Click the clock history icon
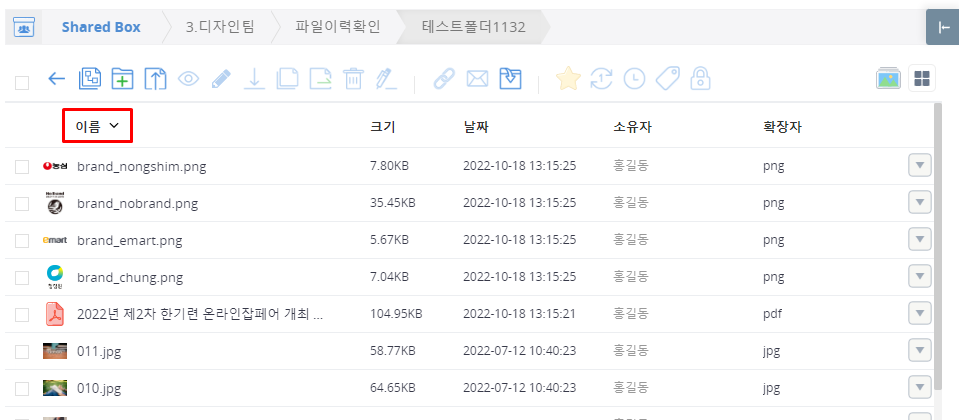Image resolution: width=959 pixels, height=420 pixels. click(x=634, y=79)
